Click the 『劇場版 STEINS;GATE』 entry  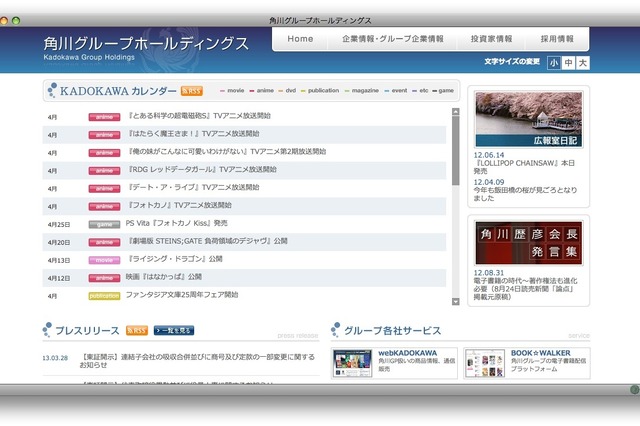tap(208, 241)
